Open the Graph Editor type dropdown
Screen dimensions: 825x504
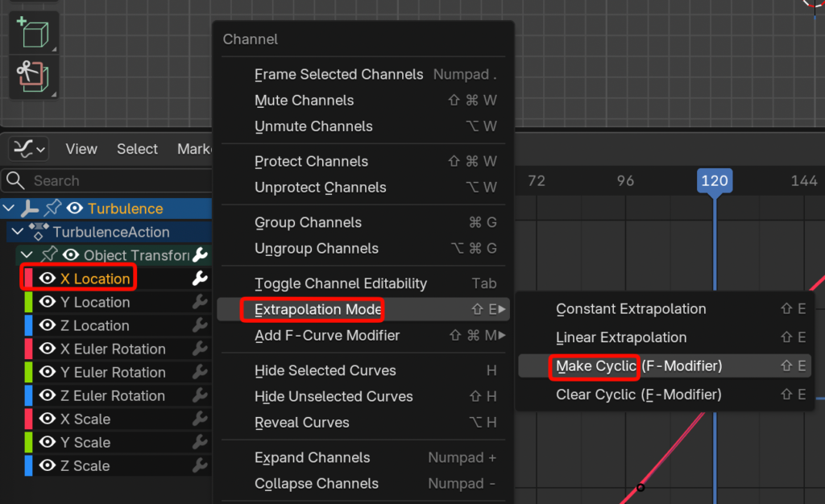30,149
